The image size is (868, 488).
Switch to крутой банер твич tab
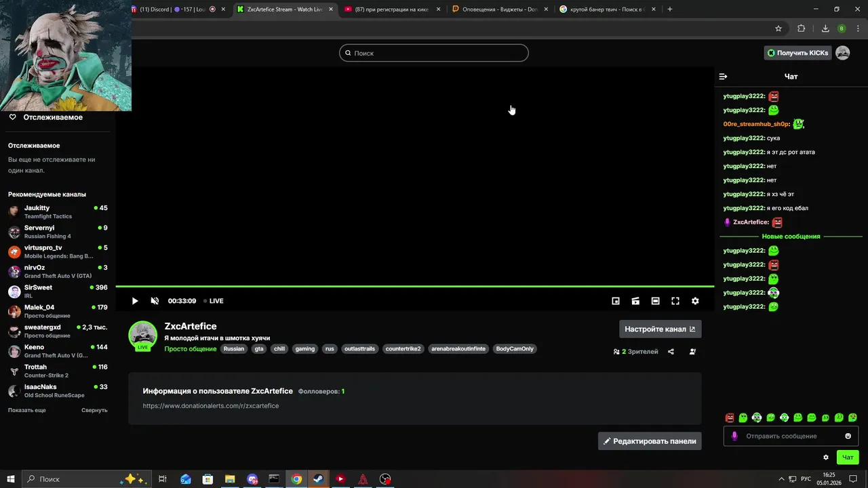pyautogui.click(x=608, y=9)
